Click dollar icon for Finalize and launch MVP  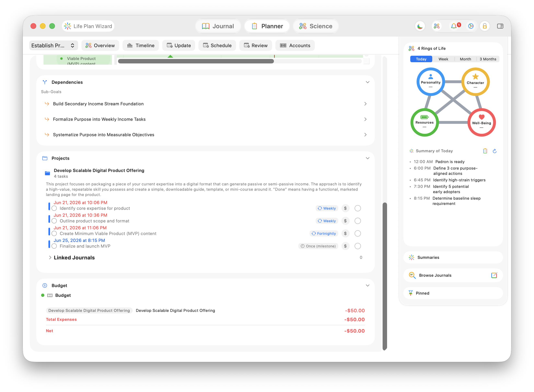coord(345,246)
